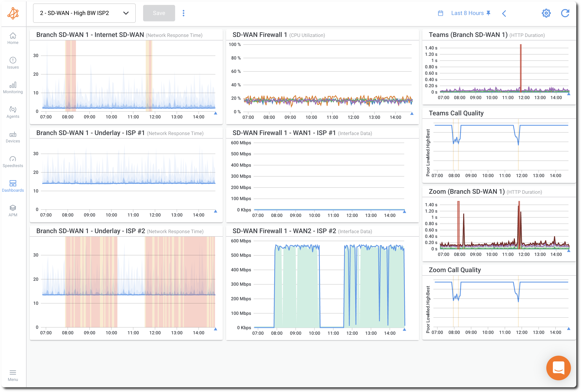The width and height of the screenshot is (581, 392).
Task: Open the support chat bubble
Action: click(558, 368)
